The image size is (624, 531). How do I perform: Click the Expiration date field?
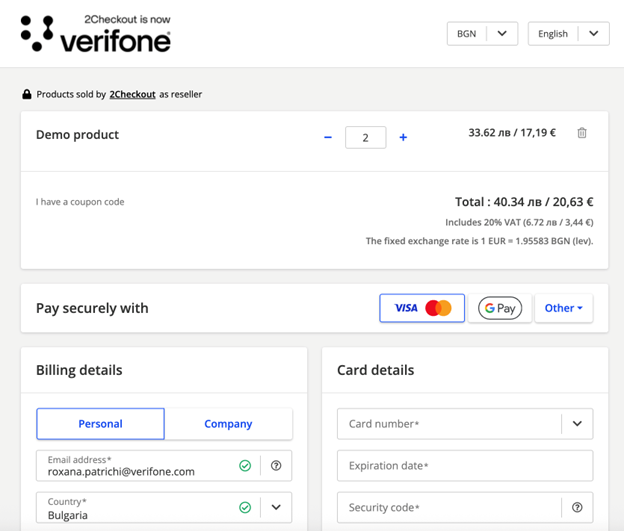[464, 465]
